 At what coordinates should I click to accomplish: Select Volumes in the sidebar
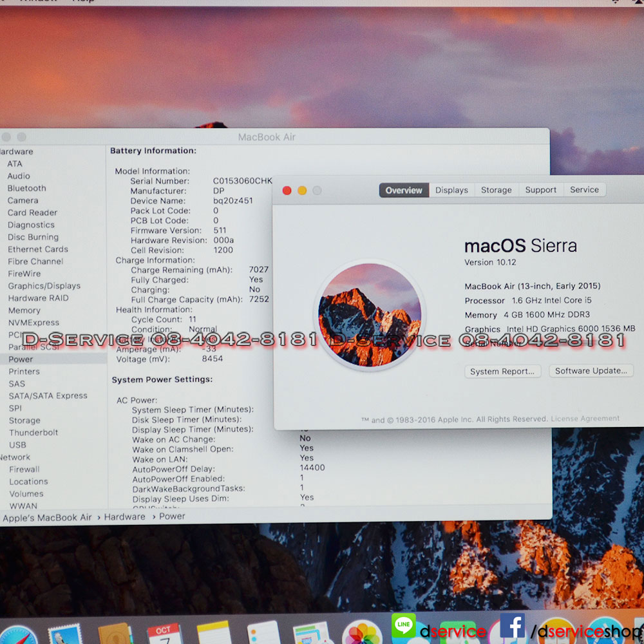tap(26, 494)
